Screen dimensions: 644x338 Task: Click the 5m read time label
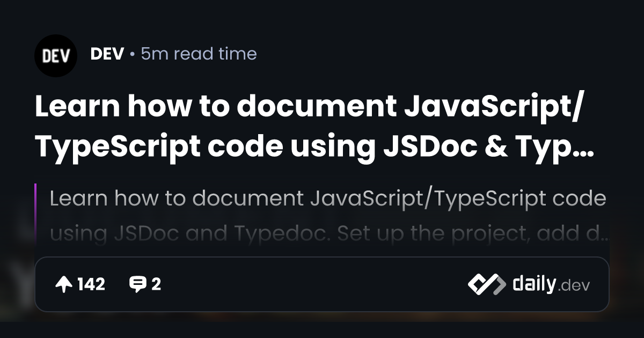point(199,54)
